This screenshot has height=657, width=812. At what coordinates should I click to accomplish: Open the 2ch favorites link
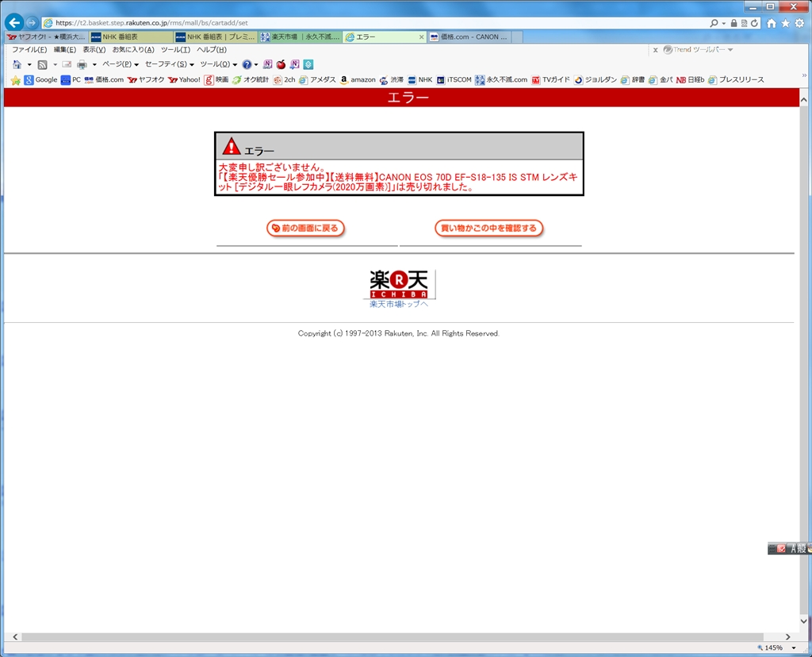click(285, 80)
